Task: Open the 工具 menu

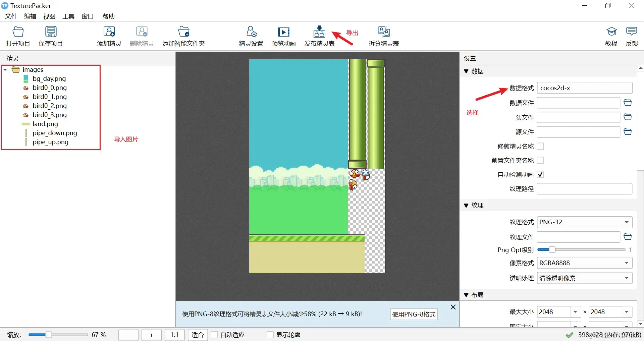Action: pos(68,16)
